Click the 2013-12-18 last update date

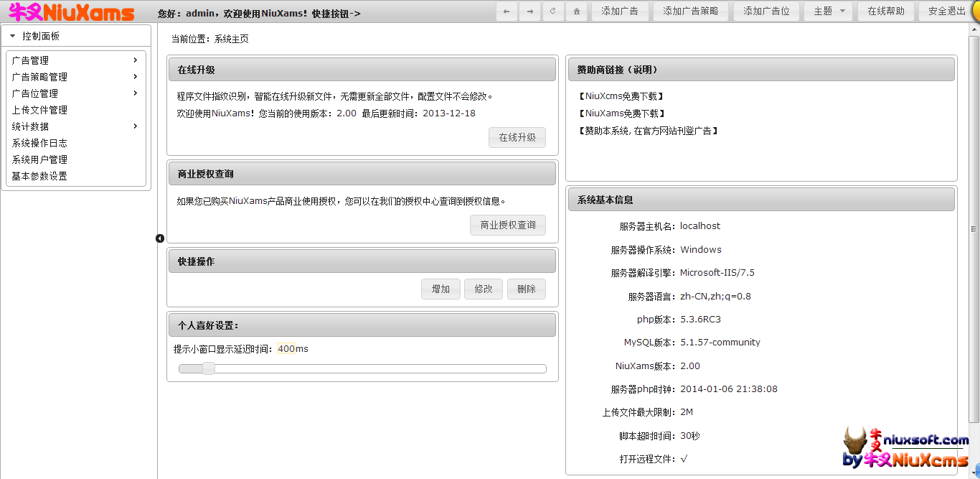[x=449, y=113]
